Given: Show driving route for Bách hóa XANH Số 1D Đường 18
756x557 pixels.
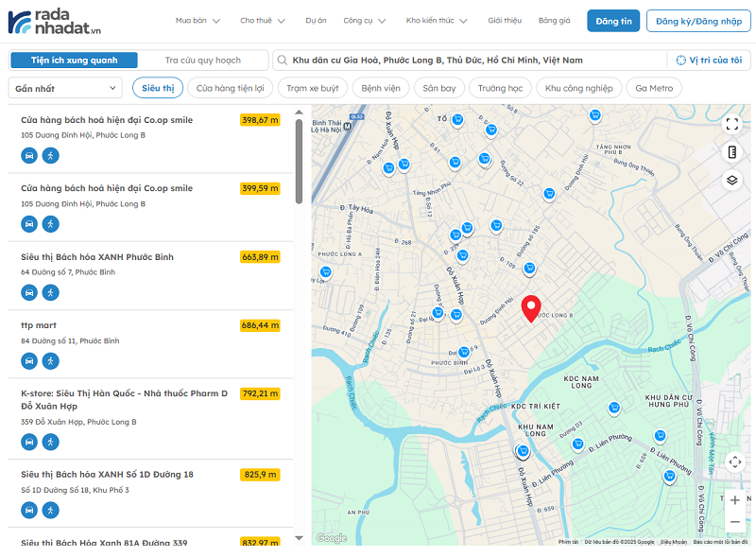Looking at the screenshot, I should coord(29,510).
